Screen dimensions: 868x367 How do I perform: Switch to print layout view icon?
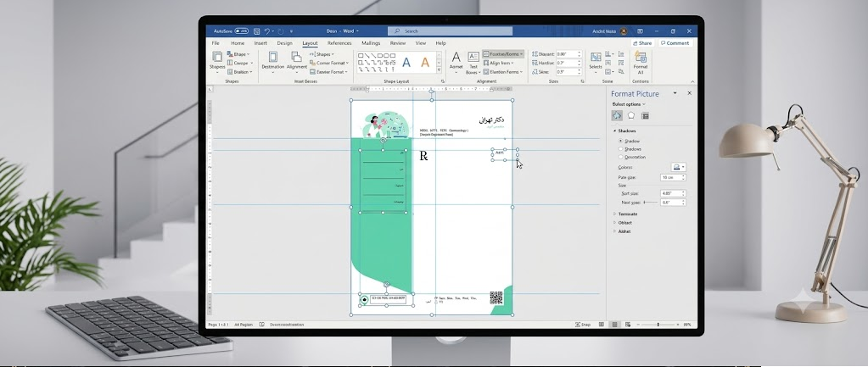(614, 325)
